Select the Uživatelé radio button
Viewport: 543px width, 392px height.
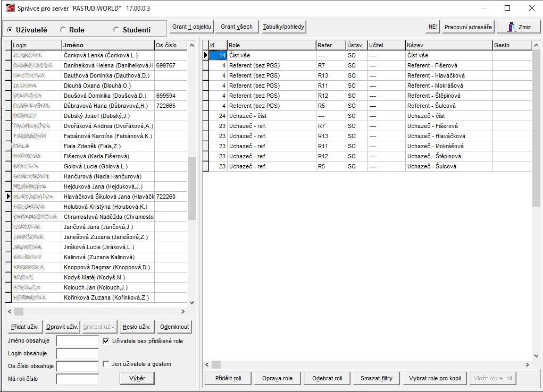coord(10,30)
